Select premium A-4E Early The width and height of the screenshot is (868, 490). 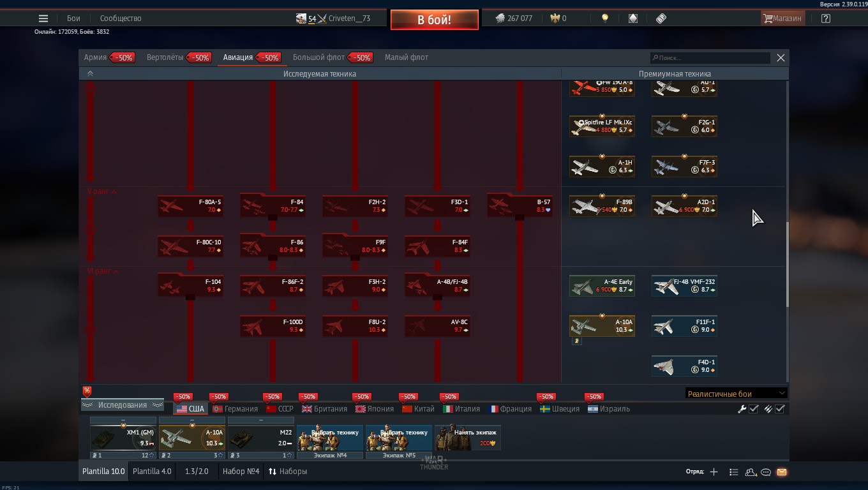[x=602, y=286]
